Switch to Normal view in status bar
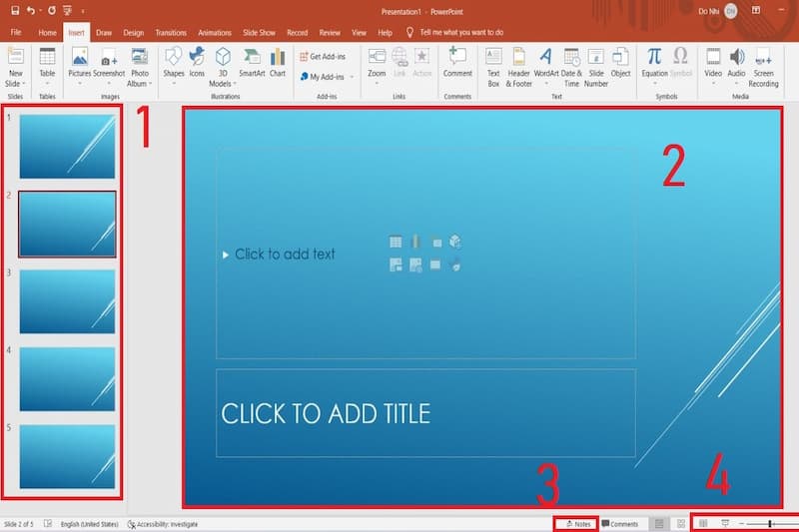The width and height of the screenshot is (799, 532). click(x=659, y=524)
